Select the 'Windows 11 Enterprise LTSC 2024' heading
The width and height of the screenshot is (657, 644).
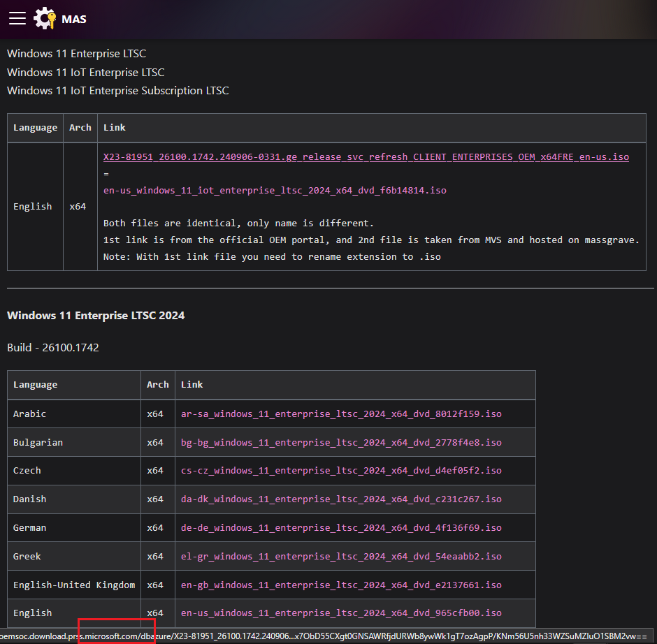(96, 315)
